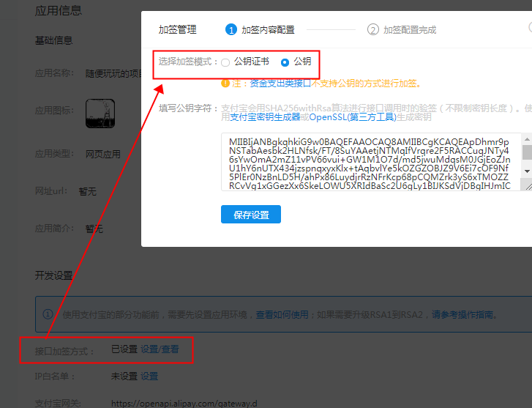Click the 选择加签模式 label
Screen dimensions: 532x408
[x=188, y=62]
